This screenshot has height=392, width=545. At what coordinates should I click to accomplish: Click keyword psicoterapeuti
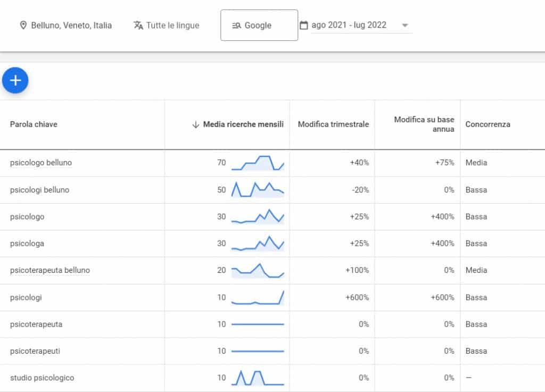[x=35, y=351]
